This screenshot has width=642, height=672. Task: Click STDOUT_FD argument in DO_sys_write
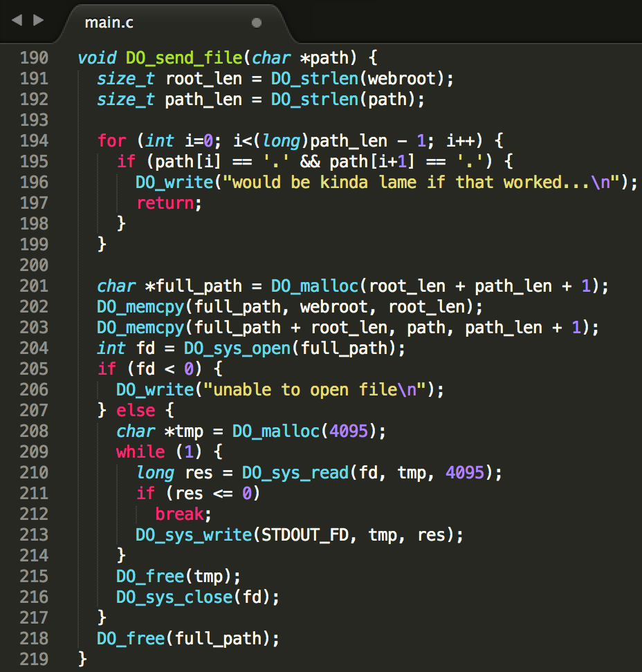[304, 535]
